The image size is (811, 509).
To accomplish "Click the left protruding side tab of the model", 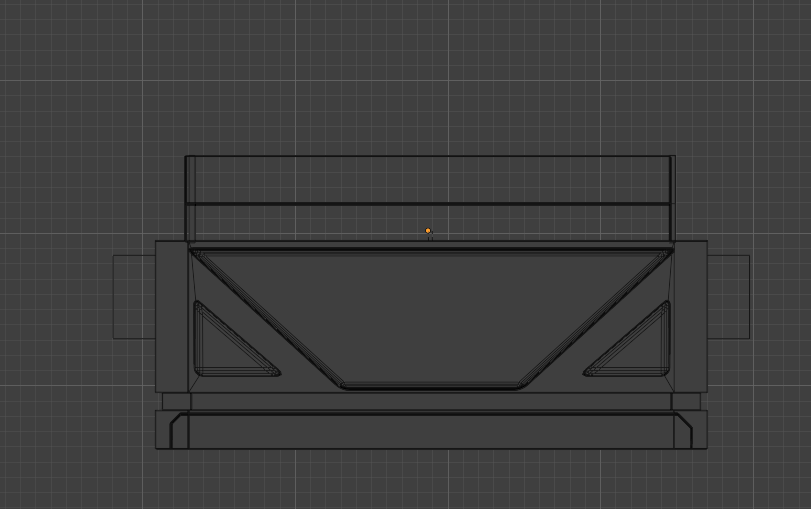I will coord(134,297).
